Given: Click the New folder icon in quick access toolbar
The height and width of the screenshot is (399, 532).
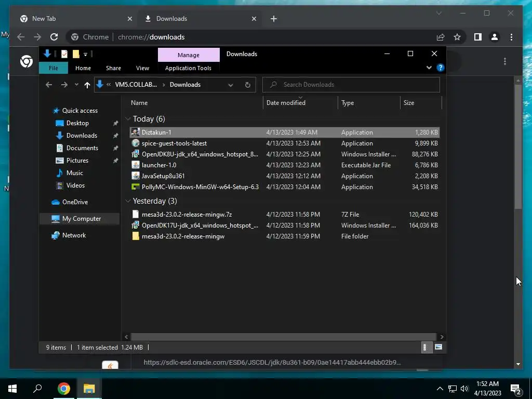Looking at the screenshot, I should click(x=76, y=54).
